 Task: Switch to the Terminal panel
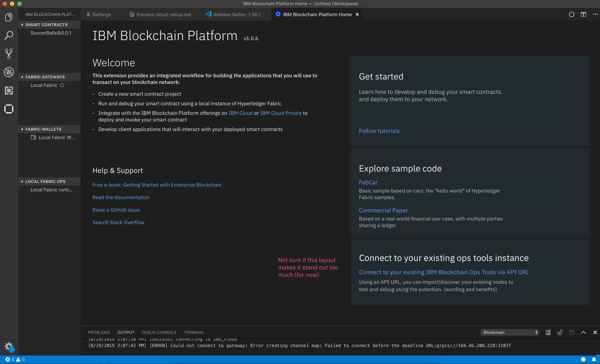pyautogui.click(x=194, y=332)
